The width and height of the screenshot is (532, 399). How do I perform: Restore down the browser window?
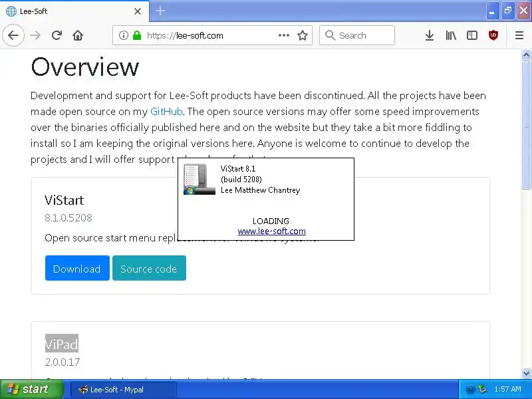click(x=507, y=11)
